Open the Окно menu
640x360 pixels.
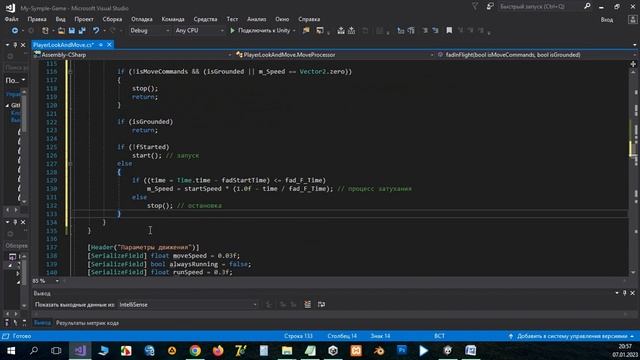click(282, 19)
